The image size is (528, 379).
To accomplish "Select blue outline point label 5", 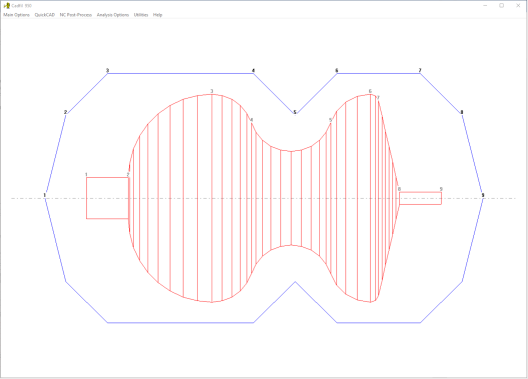I will click(x=295, y=112).
